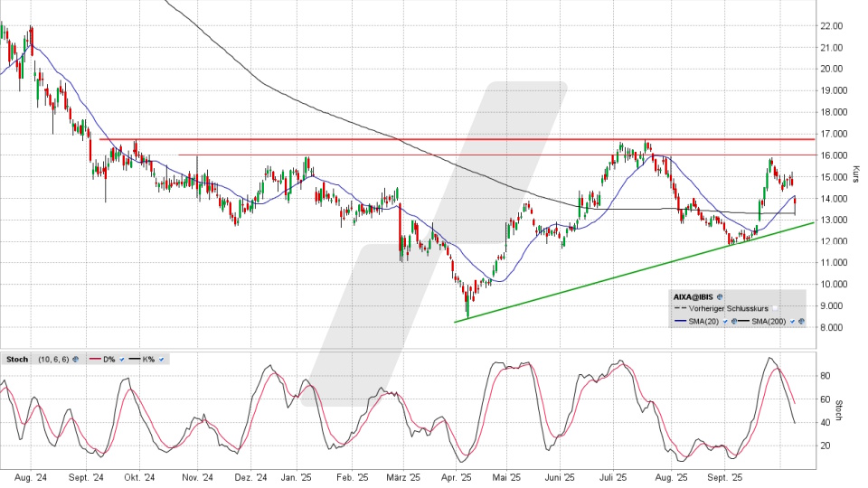
Task: Click the 80 level on Stoch axis
Action: (x=825, y=374)
